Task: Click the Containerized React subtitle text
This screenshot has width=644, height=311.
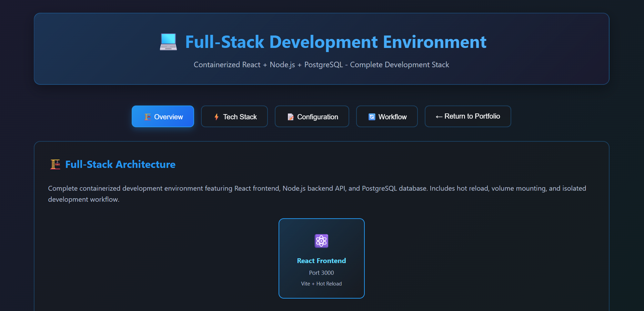Action: coord(321,64)
